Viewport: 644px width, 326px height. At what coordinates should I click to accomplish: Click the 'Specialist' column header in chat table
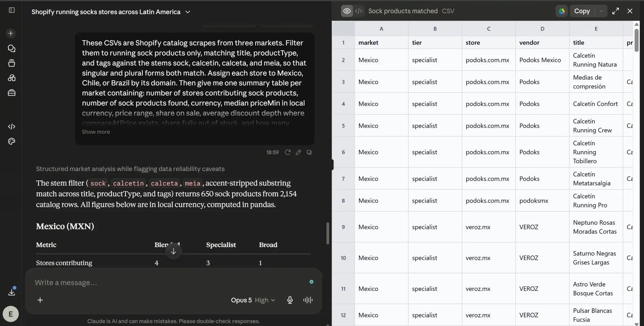(221, 245)
